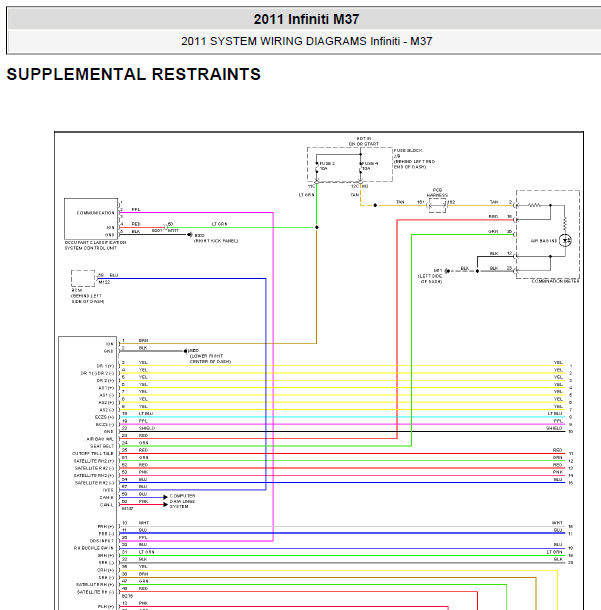Click the "LT GRN" label on horizontal green wire
This screenshot has height=610, width=601.
tap(219, 224)
